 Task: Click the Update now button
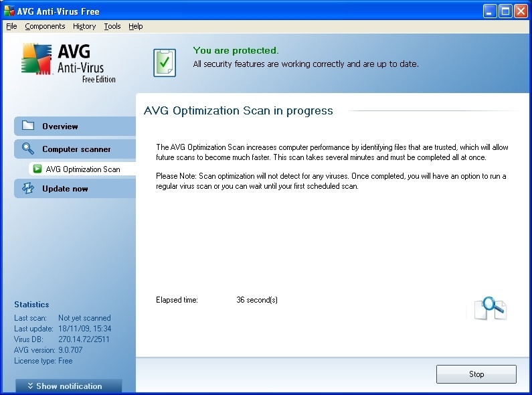click(x=75, y=189)
